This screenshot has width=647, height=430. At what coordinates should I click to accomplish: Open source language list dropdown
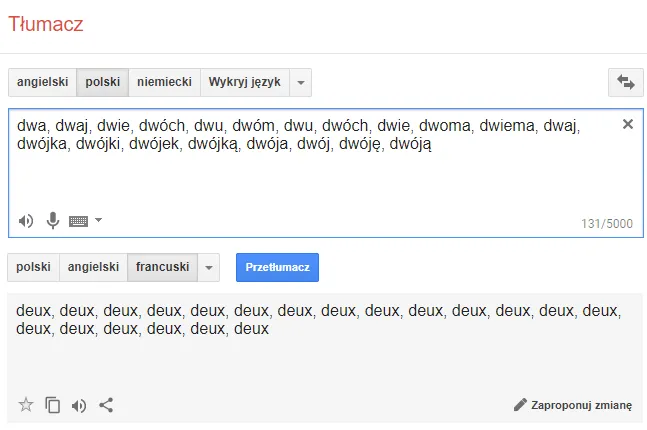[301, 83]
